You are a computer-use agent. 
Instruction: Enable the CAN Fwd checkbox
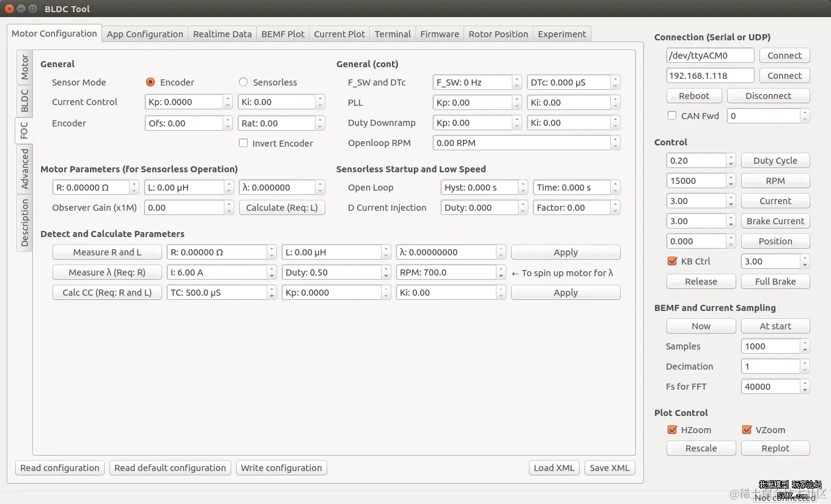click(672, 115)
